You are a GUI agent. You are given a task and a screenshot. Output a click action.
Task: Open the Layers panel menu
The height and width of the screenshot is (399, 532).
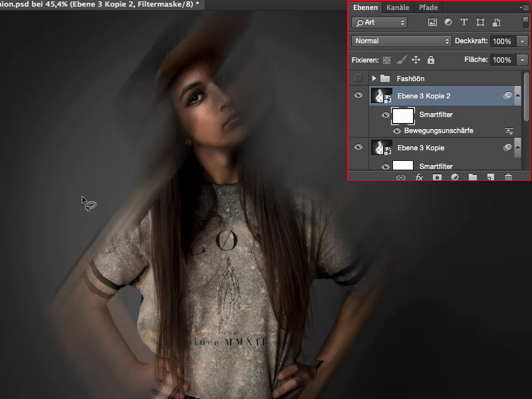point(525,7)
